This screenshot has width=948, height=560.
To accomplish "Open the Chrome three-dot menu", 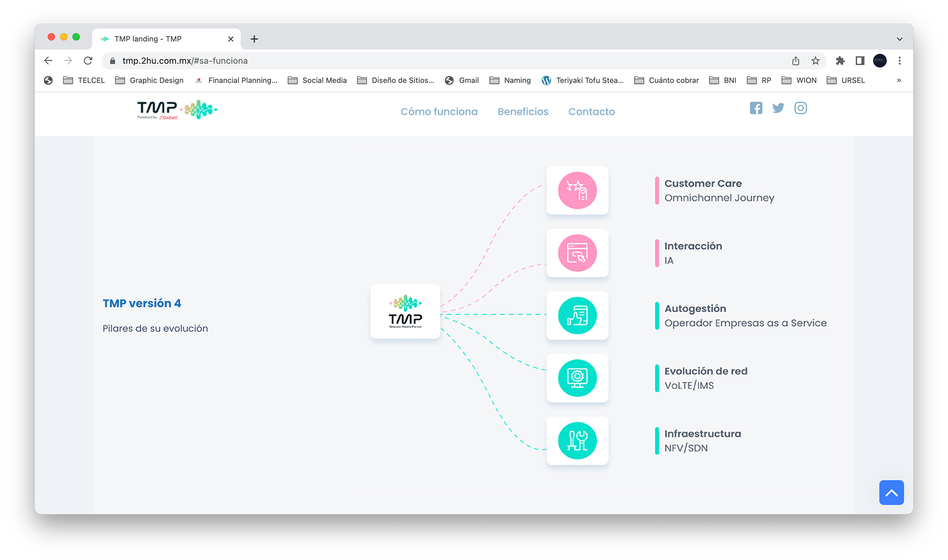I will point(900,61).
